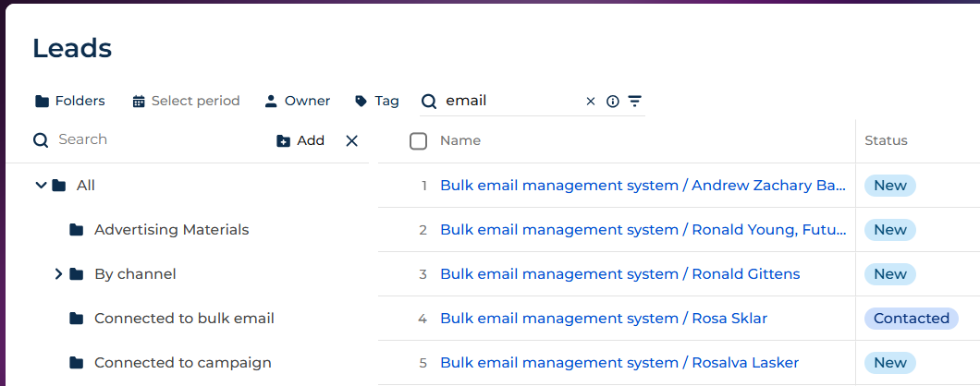
Task: Expand the By channel folder
Action: coord(58,274)
